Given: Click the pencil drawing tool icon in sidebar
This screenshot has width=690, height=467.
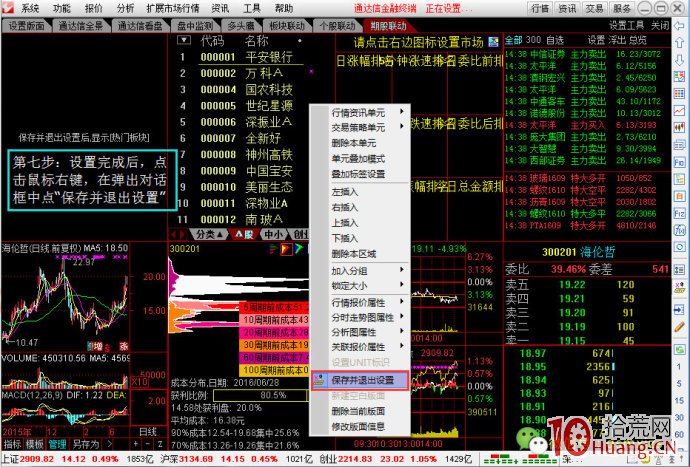Looking at the screenshot, I should pos(679,327).
